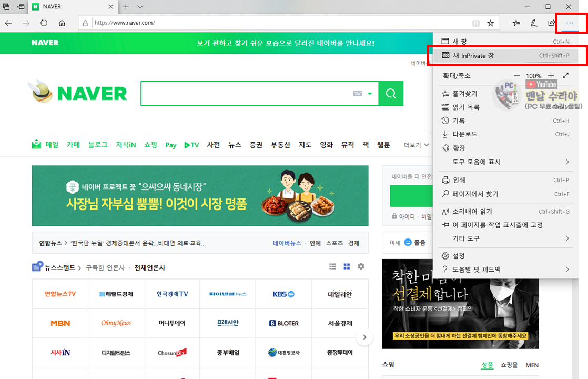Viewport: 588px width, 379px height.
Task: Open the home page with the house icon
Action: [x=62, y=23]
